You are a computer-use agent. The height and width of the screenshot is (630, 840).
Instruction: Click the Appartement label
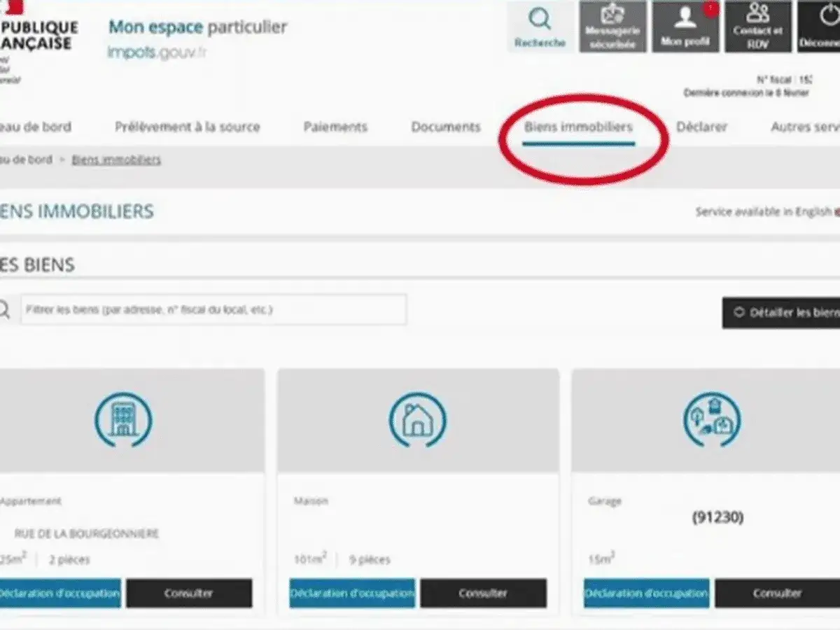(31, 501)
